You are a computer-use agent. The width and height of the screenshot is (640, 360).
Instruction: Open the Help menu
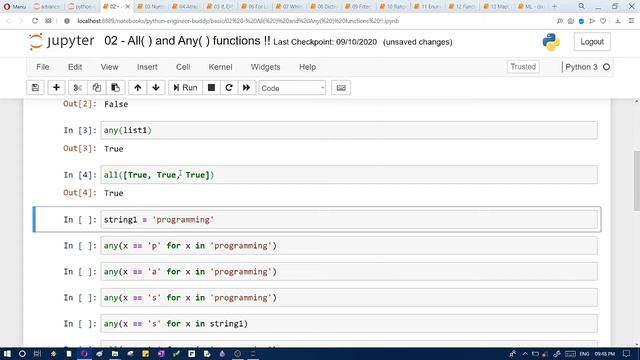[307, 67]
